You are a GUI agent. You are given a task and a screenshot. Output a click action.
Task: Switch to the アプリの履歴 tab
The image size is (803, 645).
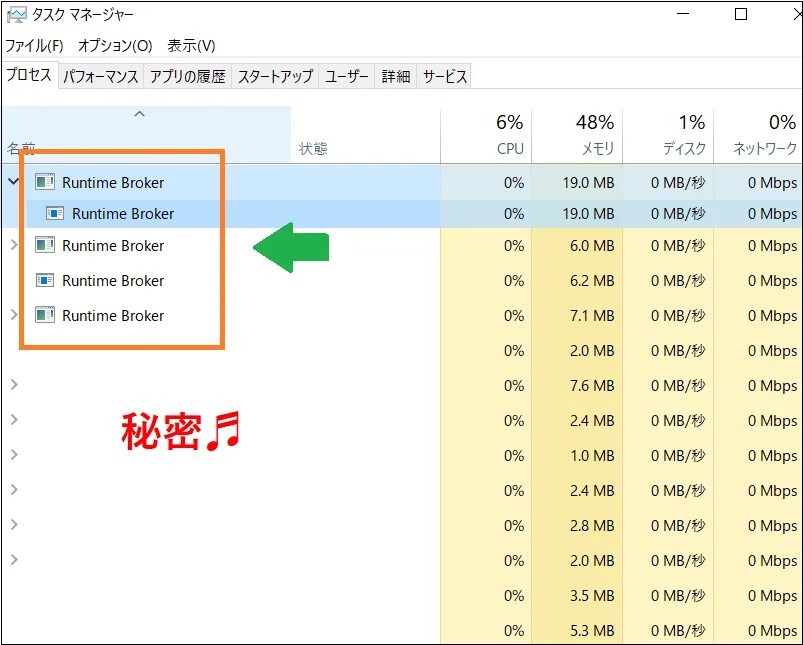(x=187, y=76)
